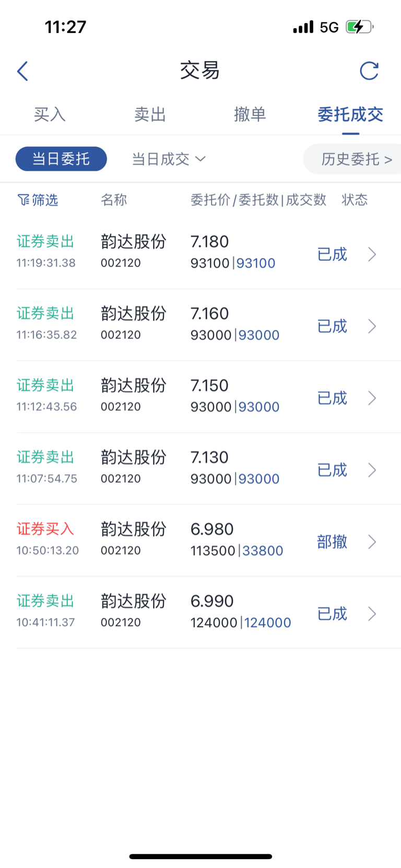Switch to the 卖出 tab
The image size is (401, 868).
tap(150, 114)
